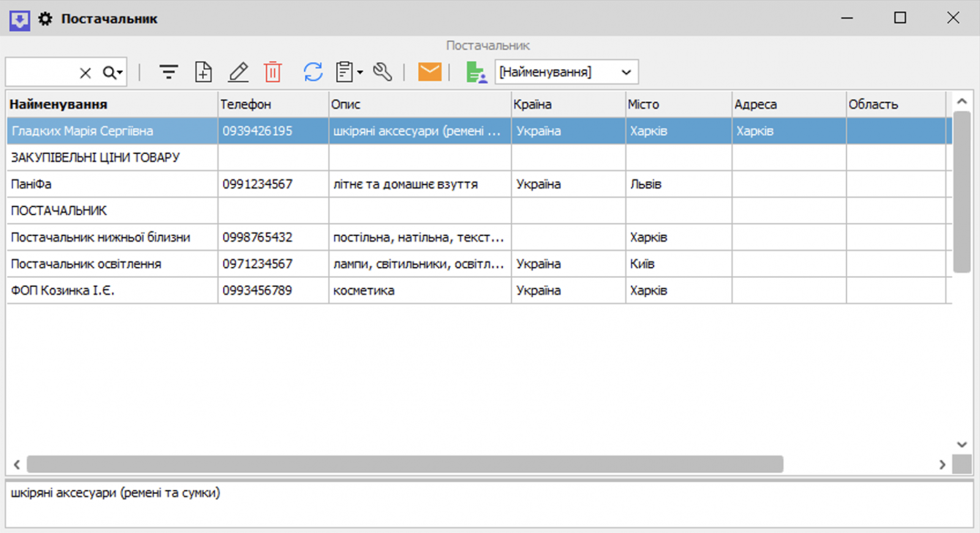Select ФОП Козинка І.Є. row
This screenshot has width=980, height=533.
(111, 290)
